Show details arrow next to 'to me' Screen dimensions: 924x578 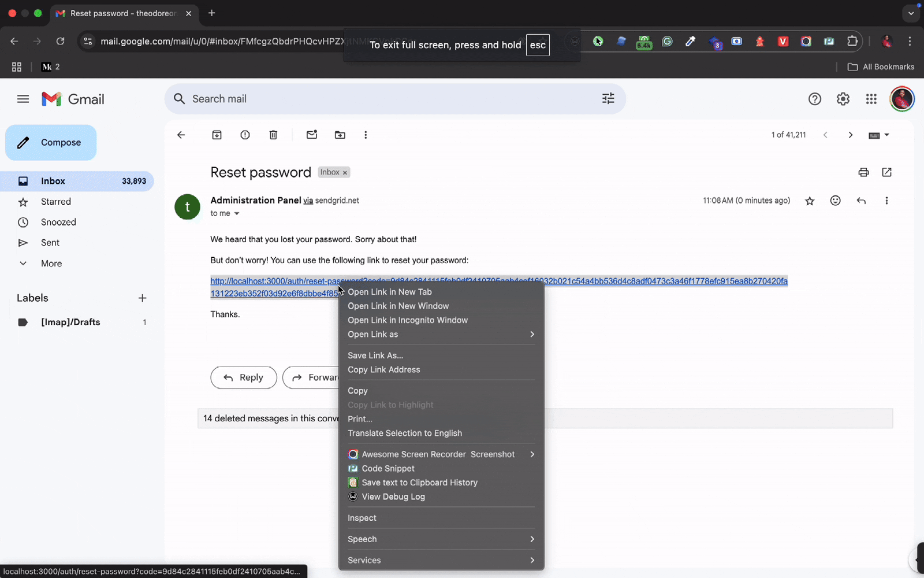coord(236,213)
